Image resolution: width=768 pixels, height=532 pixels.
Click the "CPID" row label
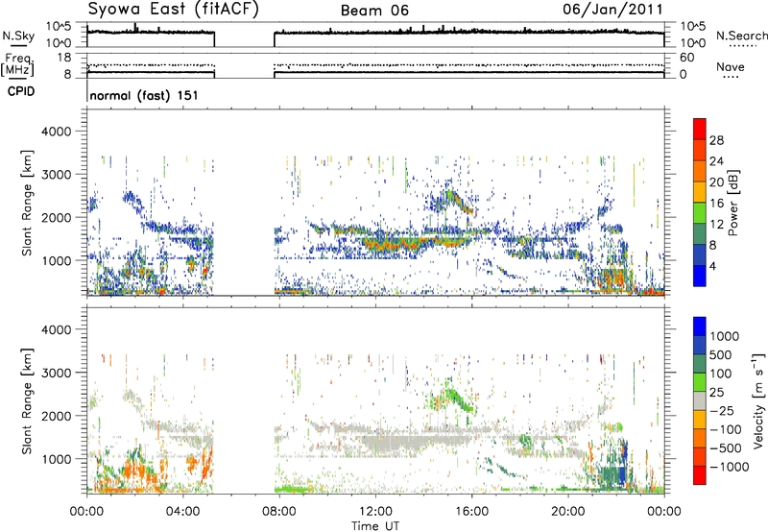pos(21,91)
